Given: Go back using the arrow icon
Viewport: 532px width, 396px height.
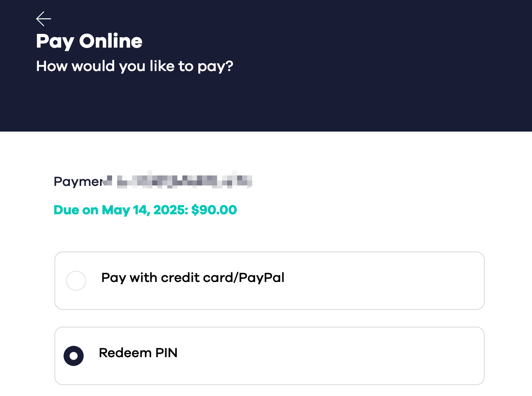Looking at the screenshot, I should pyautogui.click(x=43, y=18).
